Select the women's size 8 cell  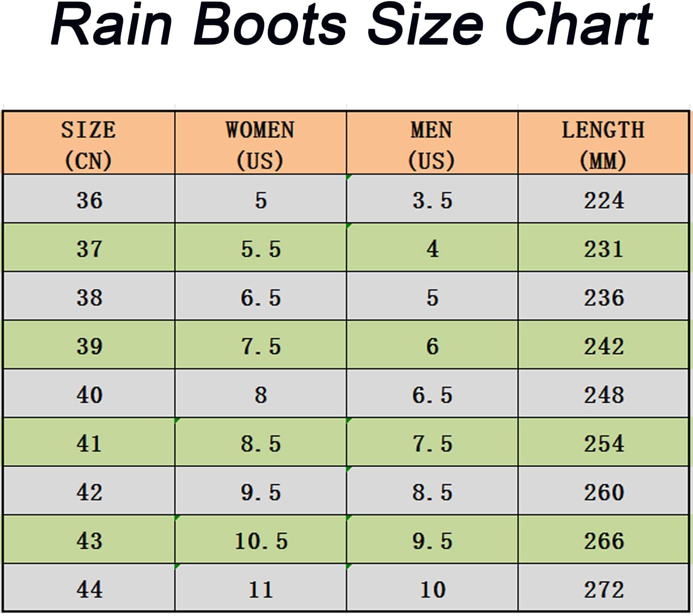[261, 393]
